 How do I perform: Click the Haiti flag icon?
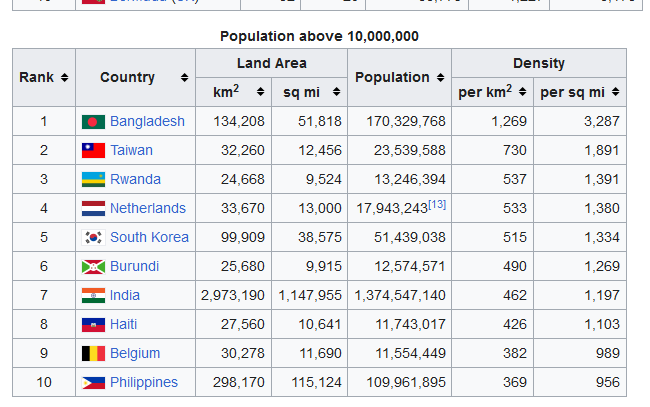click(x=93, y=325)
